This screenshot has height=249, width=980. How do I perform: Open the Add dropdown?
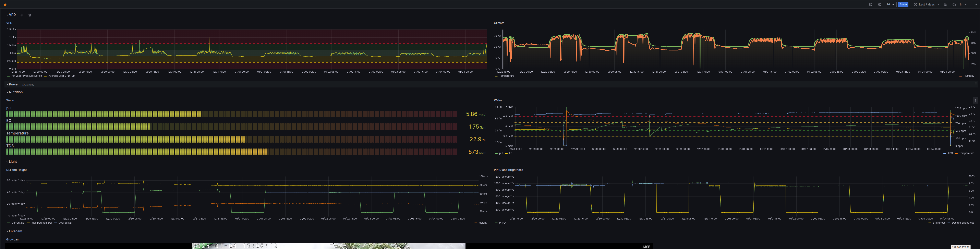pyautogui.click(x=891, y=4)
